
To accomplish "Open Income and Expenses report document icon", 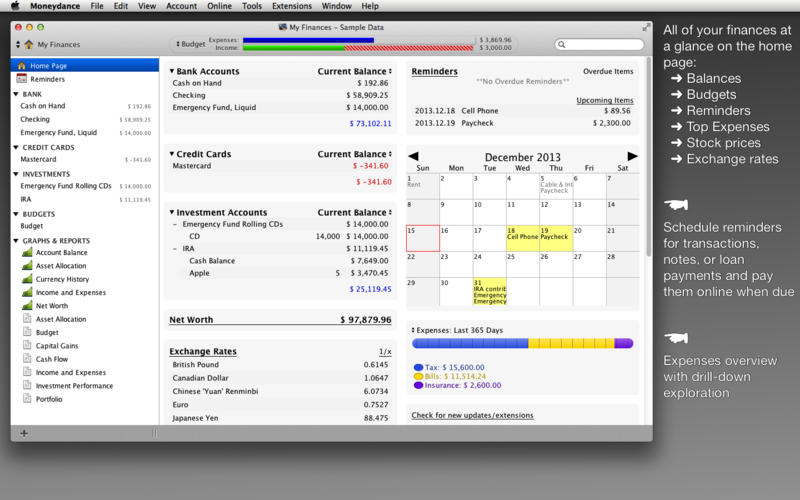I will tap(28, 371).
